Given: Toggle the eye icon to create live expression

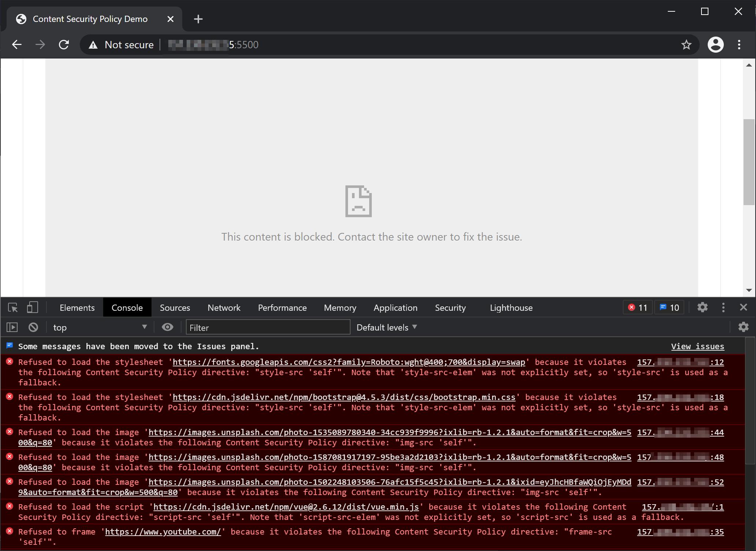Looking at the screenshot, I should (168, 327).
